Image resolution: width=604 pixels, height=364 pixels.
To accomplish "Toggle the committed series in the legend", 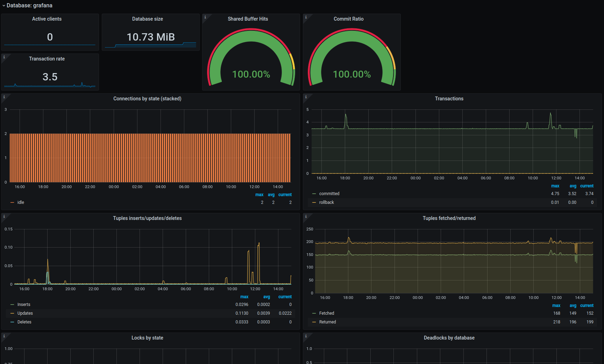I will point(329,194).
